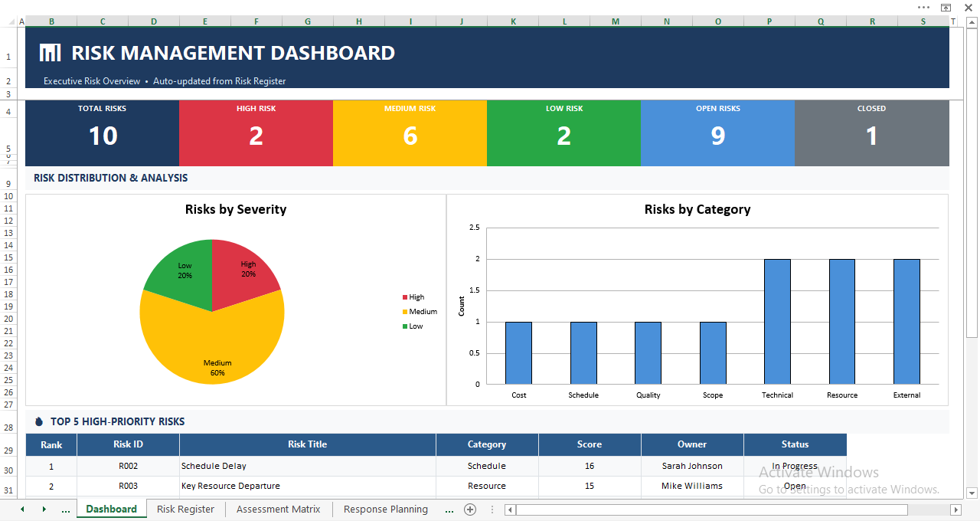The height and width of the screenshot is (521, 980).
Task: Click the External bar in category chart
Action: tap(906, 322)
